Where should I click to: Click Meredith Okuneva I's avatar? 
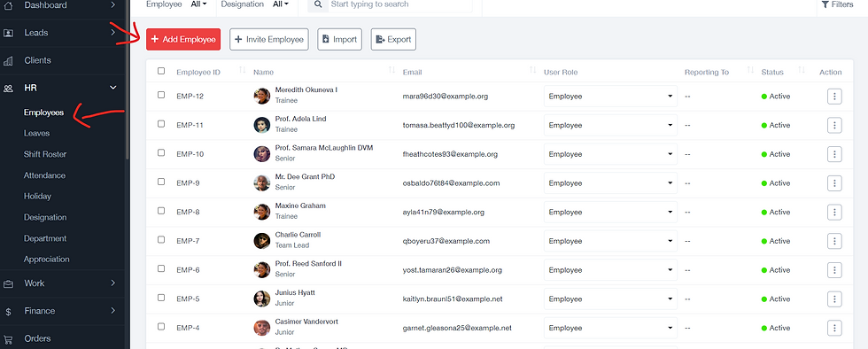(x=262, y=96)
